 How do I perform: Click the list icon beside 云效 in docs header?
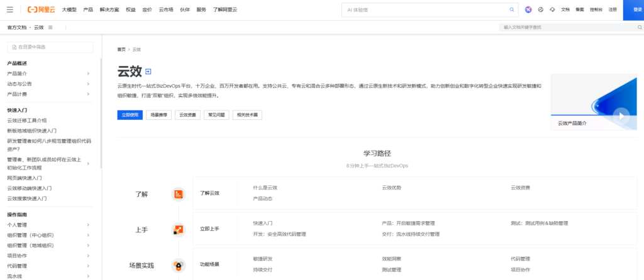coord(50,28)
